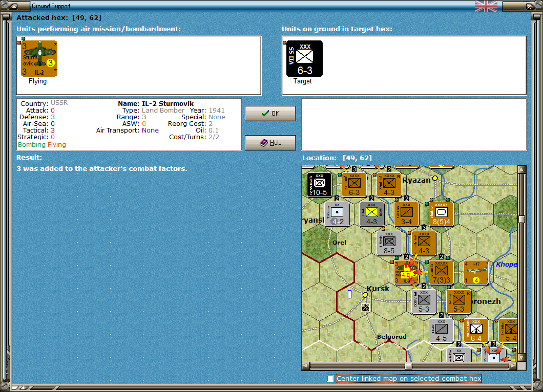Select the black 10-5 SS mechanized unit on map

point(319,185)
